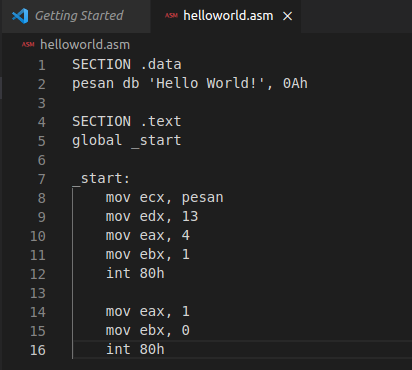This screenshot has width=412, height=370.
Task: Close the helloworld.asm tab
Action: (287, 16)
